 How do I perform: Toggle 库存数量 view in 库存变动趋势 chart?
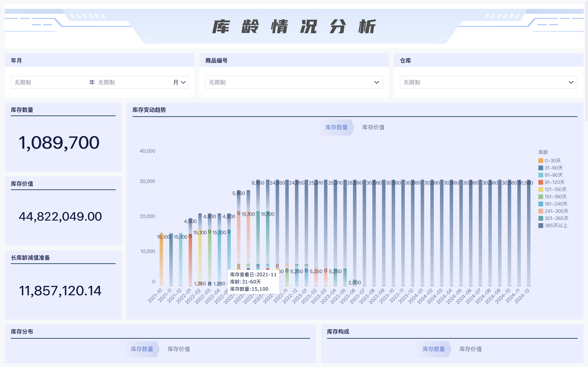coord(337,127)
